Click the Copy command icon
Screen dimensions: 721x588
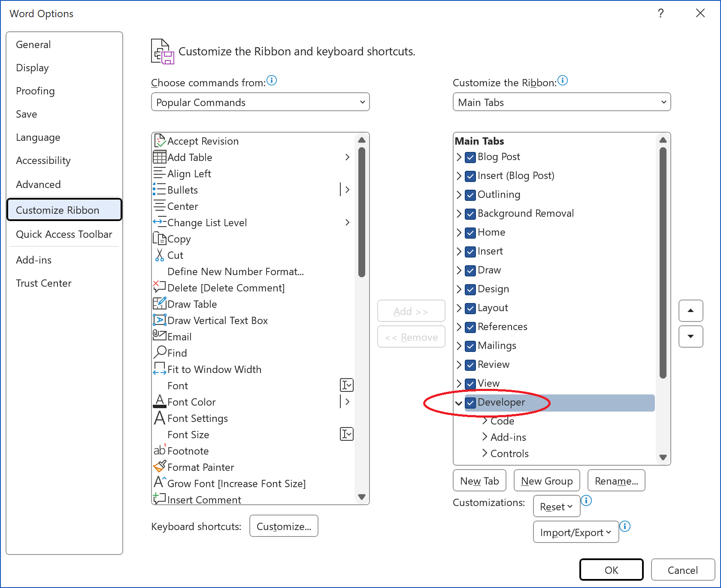click(x=160, y=239)
